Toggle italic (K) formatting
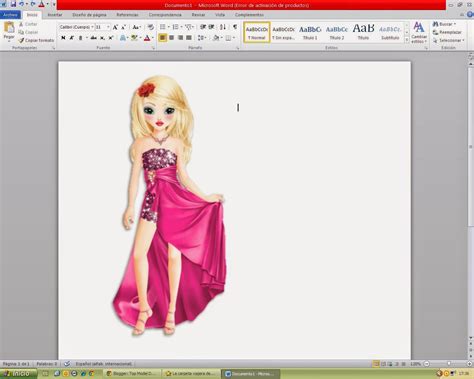 click(72, 38)
